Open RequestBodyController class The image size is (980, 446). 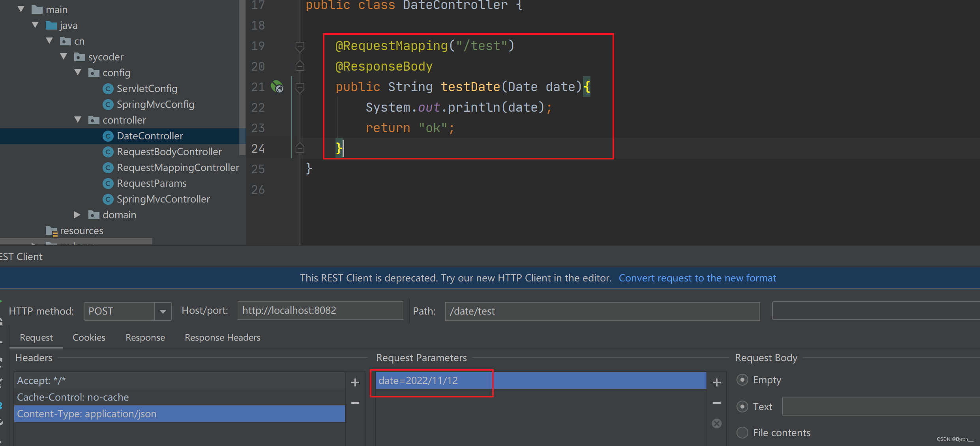169,152
